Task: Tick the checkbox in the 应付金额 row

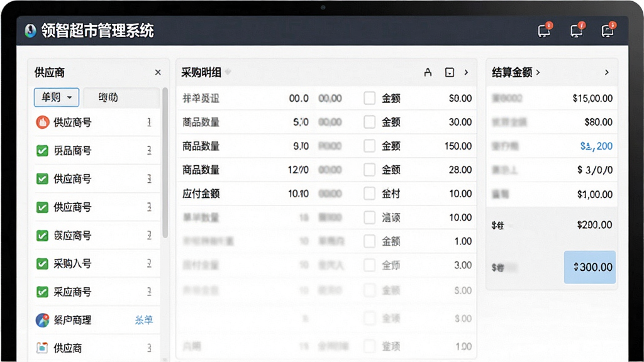Action: click(369, 194)
